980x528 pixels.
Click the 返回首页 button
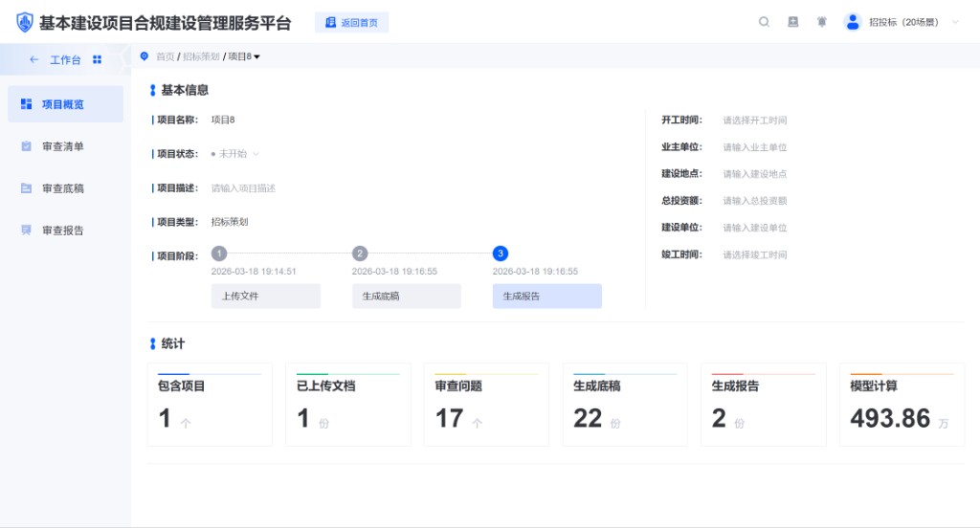click(x=351, y=23)
